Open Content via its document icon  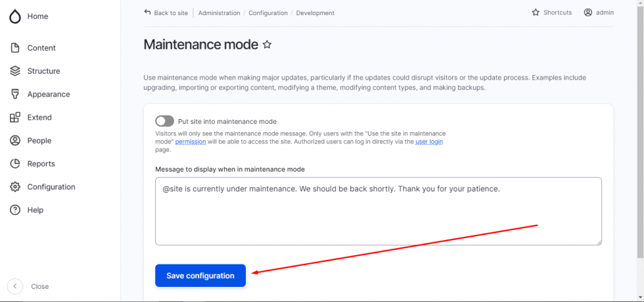(15, 48)
